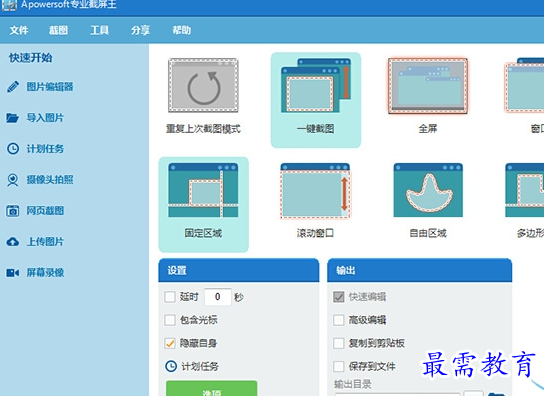Select the 自由区域 capture mode icon

pyautogui.click(x=428, y=190)
